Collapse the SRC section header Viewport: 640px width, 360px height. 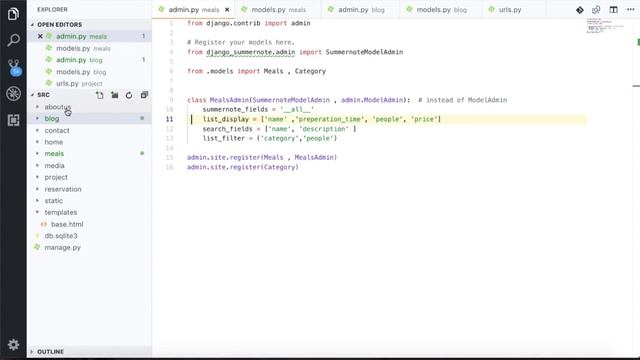[x=43, y=95]
